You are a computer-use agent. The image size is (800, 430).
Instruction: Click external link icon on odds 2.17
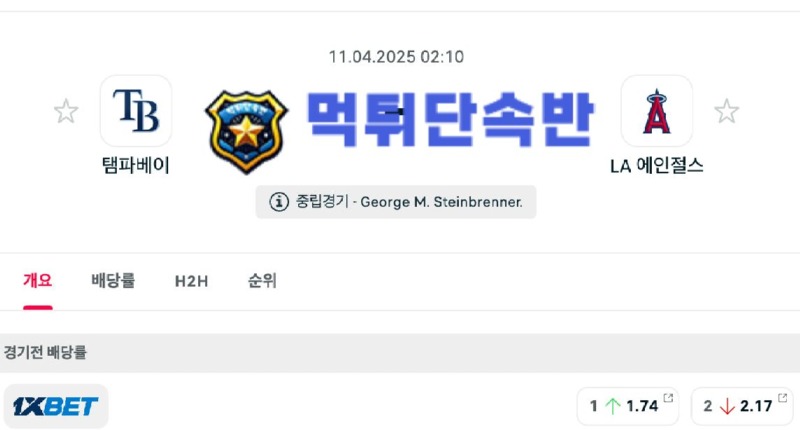pyautogui.click(x=782, y=397)
